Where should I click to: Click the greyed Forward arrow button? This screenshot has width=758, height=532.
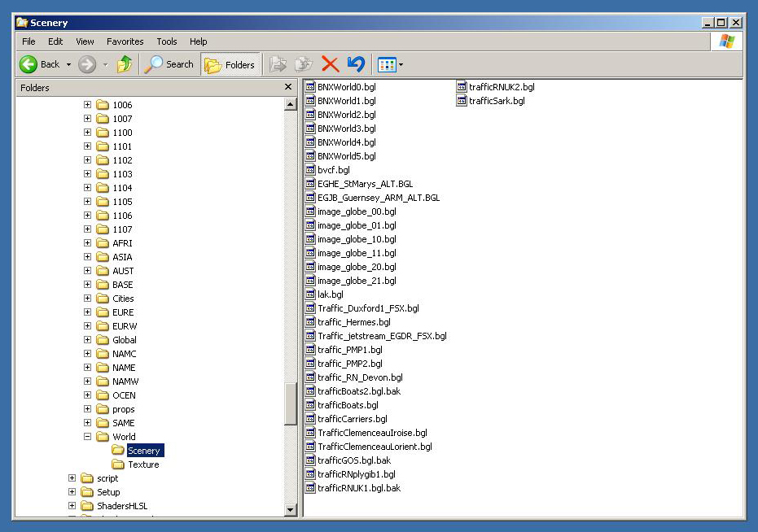tap(87, 64)
